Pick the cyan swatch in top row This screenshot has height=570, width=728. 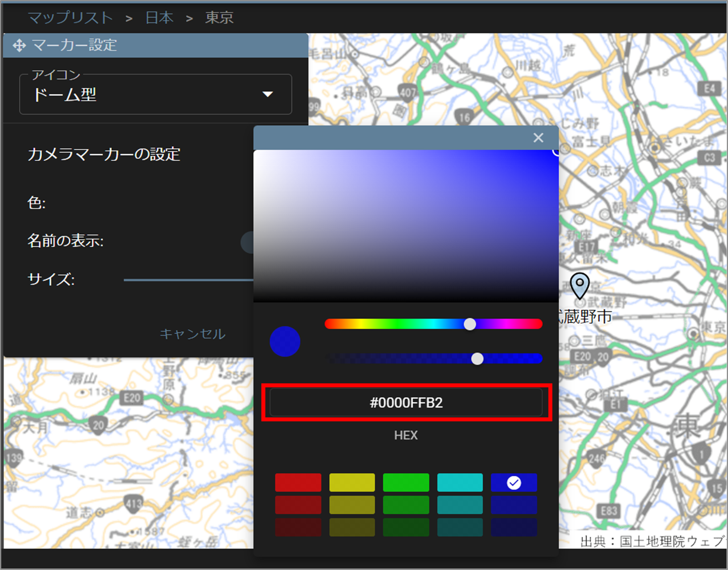[460, 482]
